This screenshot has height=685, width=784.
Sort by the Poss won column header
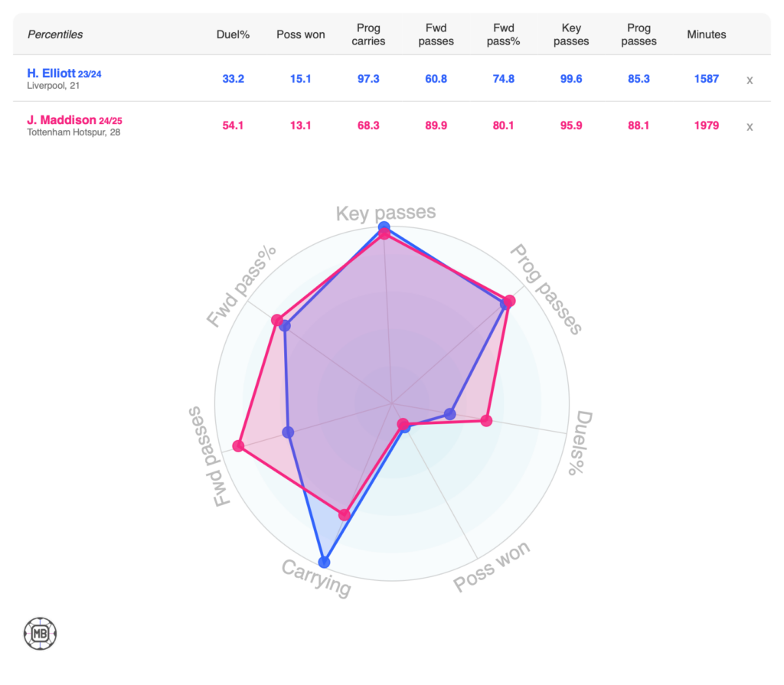[x=301, y=34]
